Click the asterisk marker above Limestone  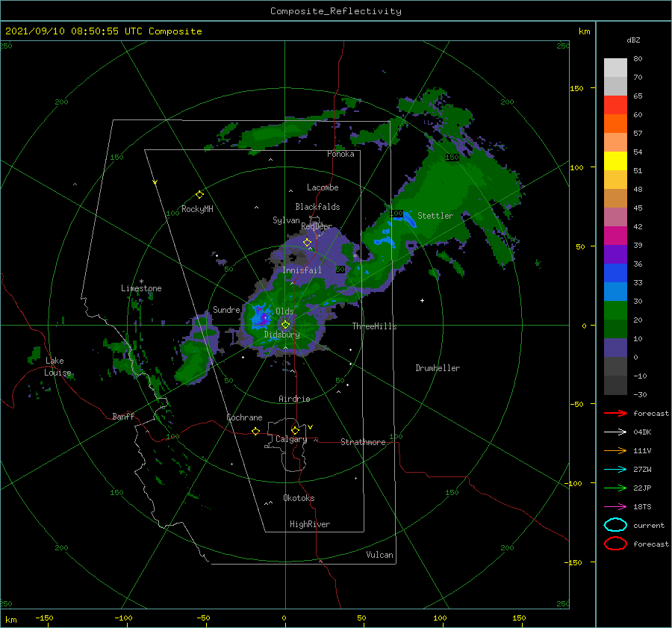click(x=141, y=282)
